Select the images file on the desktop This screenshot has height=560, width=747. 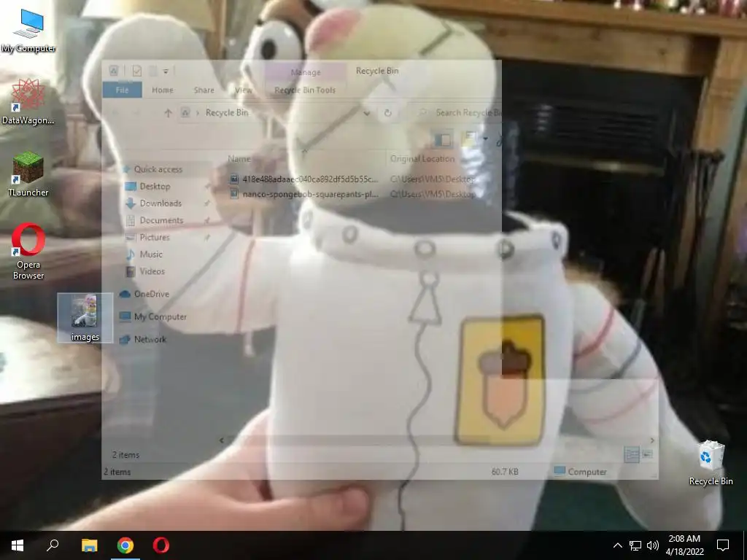point(85,318)
